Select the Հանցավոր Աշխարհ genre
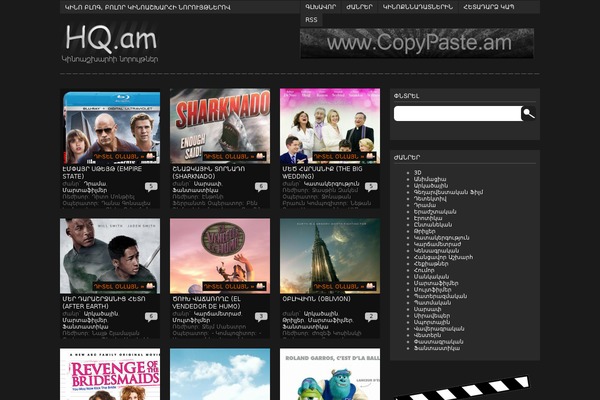Screen dimensions: 600x400 click(443, 257)
